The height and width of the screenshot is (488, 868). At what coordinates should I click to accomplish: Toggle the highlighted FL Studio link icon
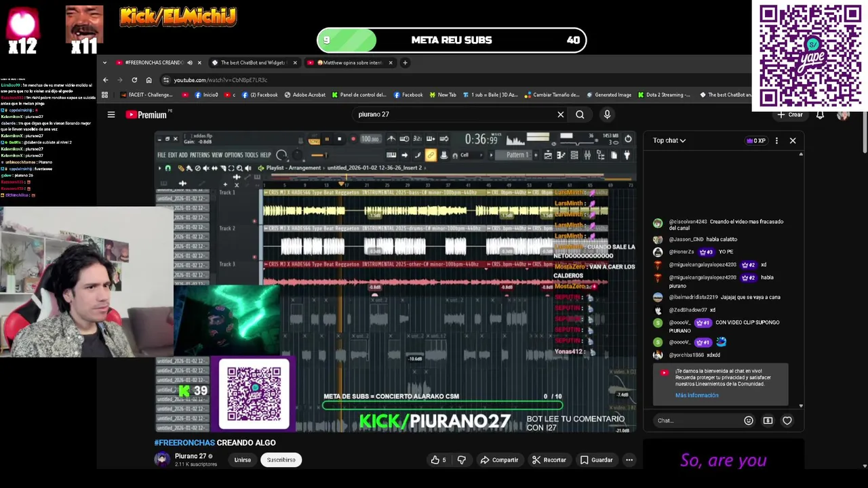point(431,155)
